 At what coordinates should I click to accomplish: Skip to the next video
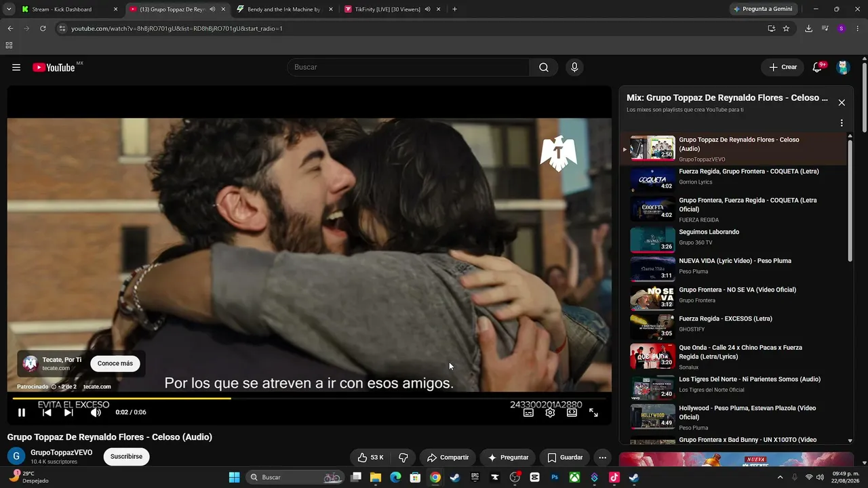(x=68, y=412)
